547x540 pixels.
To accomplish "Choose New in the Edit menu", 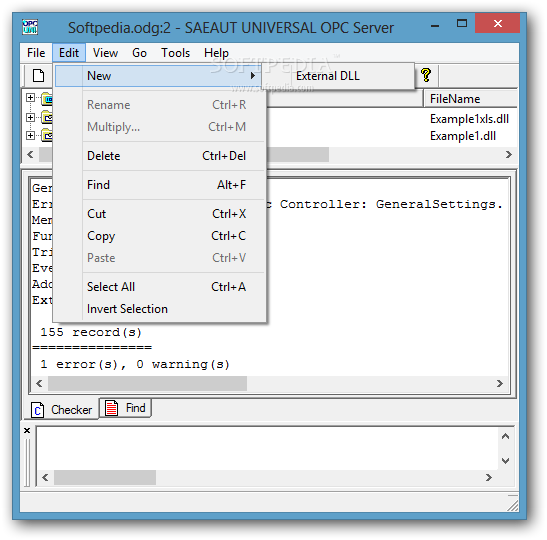I will click(x=159, y=76).
